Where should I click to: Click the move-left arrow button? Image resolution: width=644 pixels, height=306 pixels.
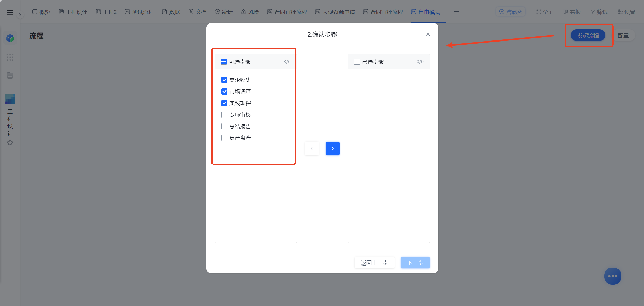click(x=312, y=148)
